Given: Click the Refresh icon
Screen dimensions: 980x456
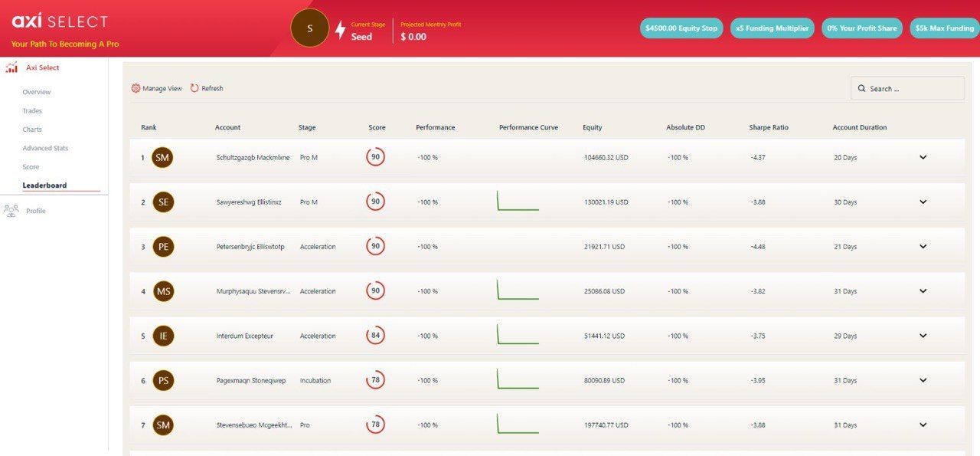Looking at the screenshot, I should (x=194, y=88).
